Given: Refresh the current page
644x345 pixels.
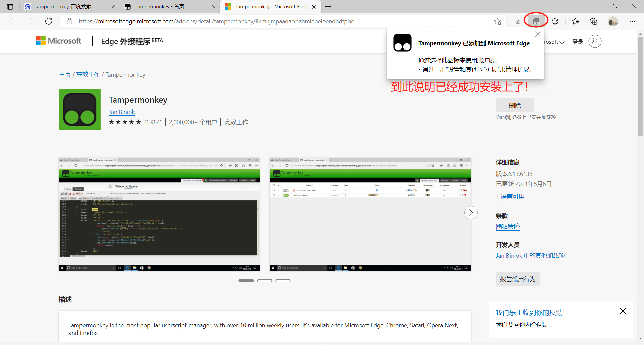Looking at the screenshot, I should tap(49, 21).
